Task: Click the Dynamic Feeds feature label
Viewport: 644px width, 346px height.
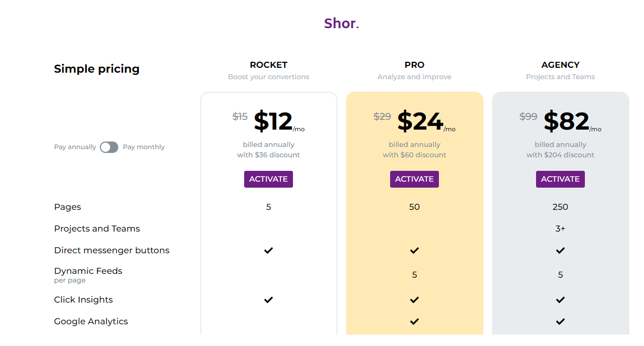Action: pyautogui.click(x=88, y=271)
